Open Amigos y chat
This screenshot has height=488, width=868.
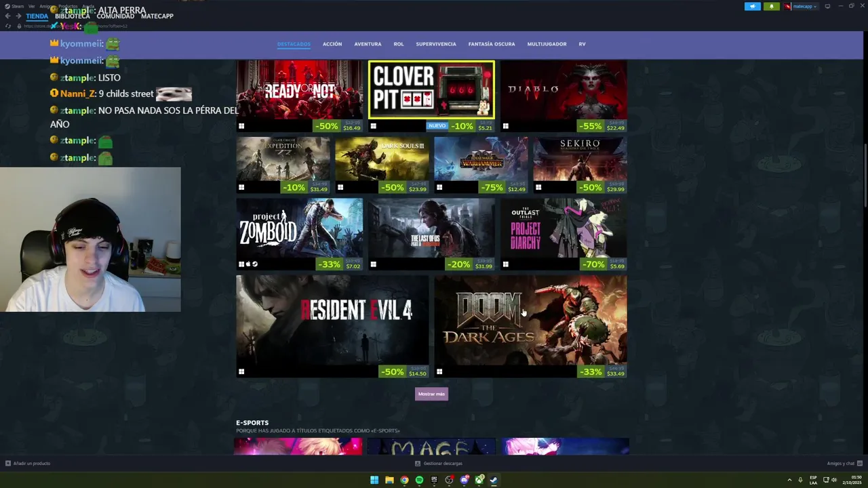point(844,464)
